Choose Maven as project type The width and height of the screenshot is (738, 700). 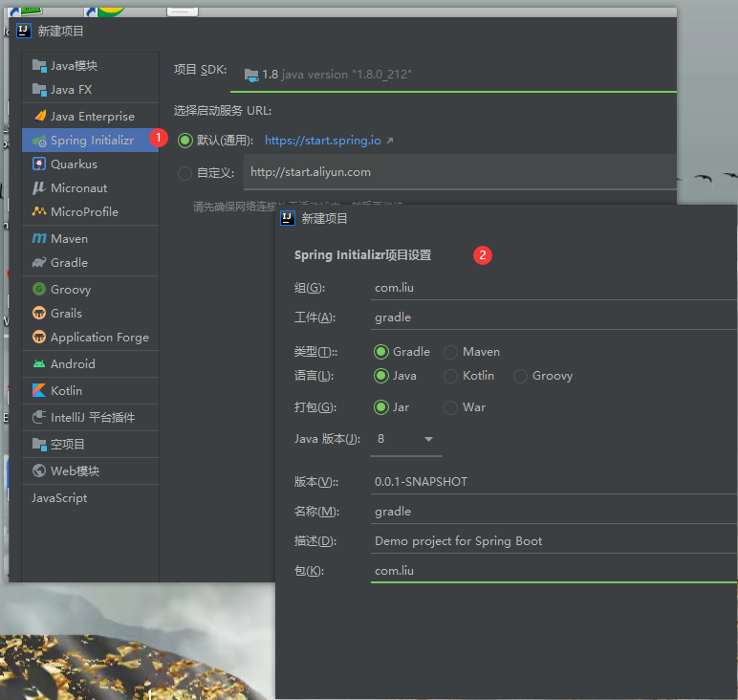(x=450, y=352)
